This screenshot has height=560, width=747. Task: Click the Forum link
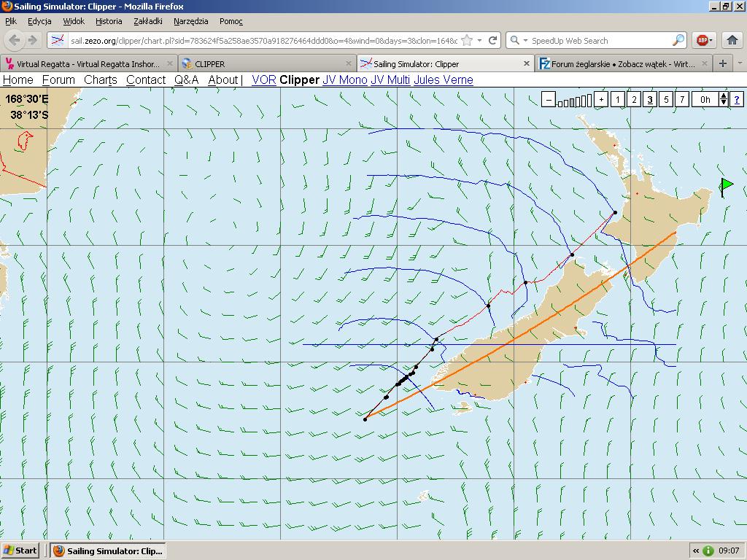pyautogui.click(x=58, y=80)
